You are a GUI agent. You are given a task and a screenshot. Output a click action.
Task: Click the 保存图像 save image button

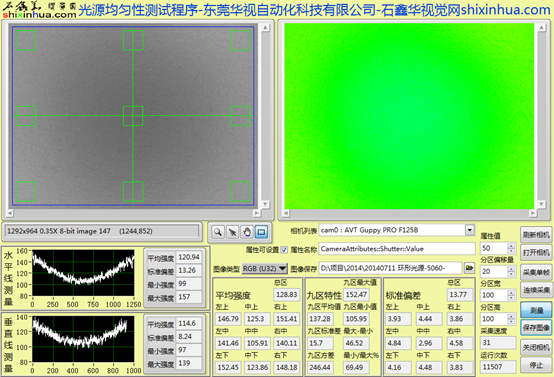coord(536,328)
